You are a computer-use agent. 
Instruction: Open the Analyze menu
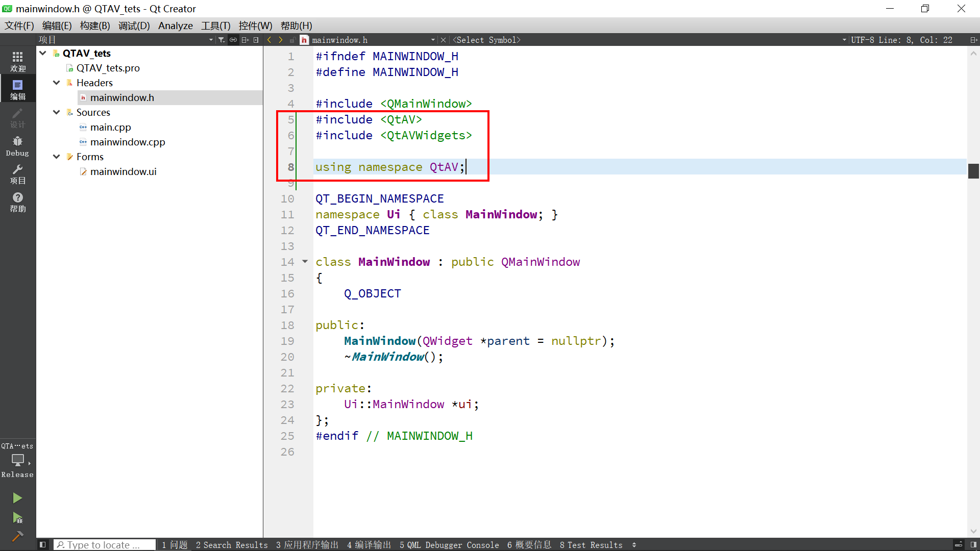tap(175, 26)
